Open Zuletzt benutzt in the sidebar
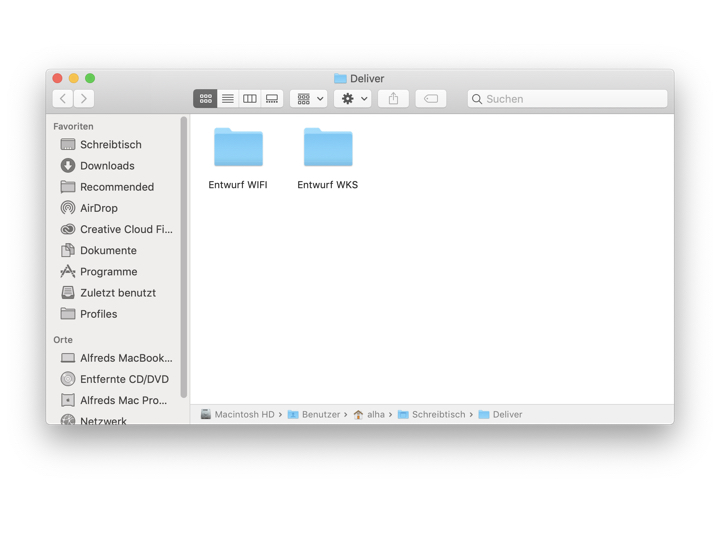720x540 pixels. click(116, 292)
